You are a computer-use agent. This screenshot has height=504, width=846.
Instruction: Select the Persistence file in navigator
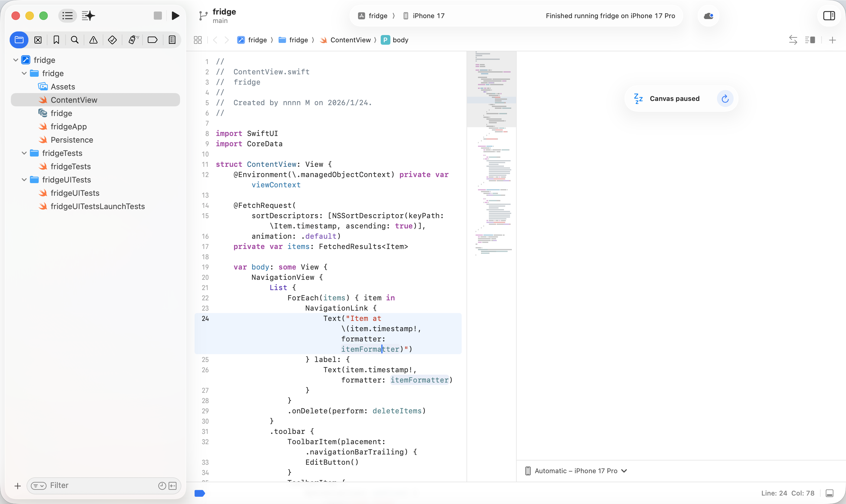[72, 140]
